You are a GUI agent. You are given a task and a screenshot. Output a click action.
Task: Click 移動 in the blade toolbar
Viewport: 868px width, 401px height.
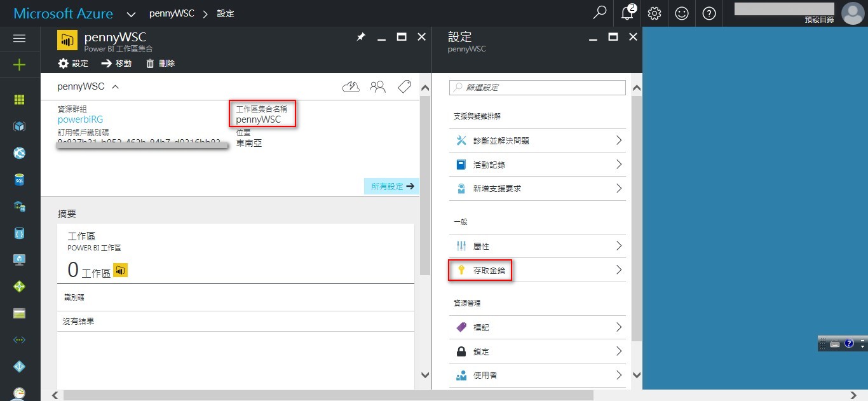tap(116, 64)
